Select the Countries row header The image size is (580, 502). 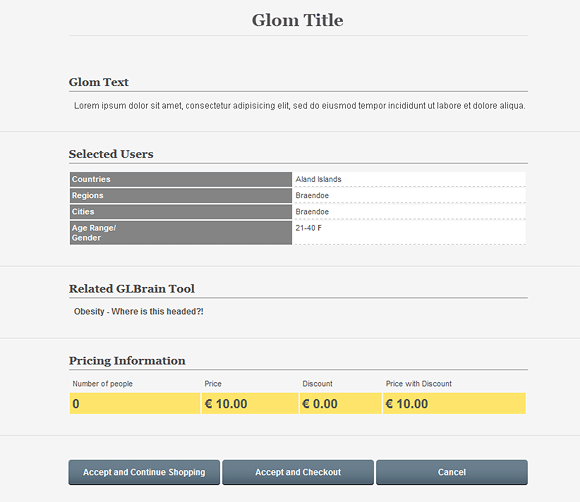(x=181, y=179)
